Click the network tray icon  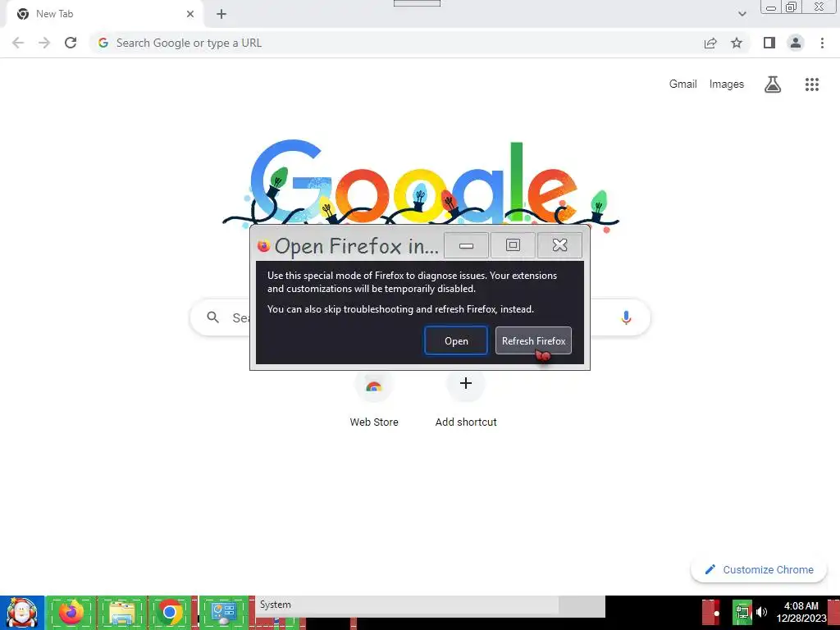[742, 612]
